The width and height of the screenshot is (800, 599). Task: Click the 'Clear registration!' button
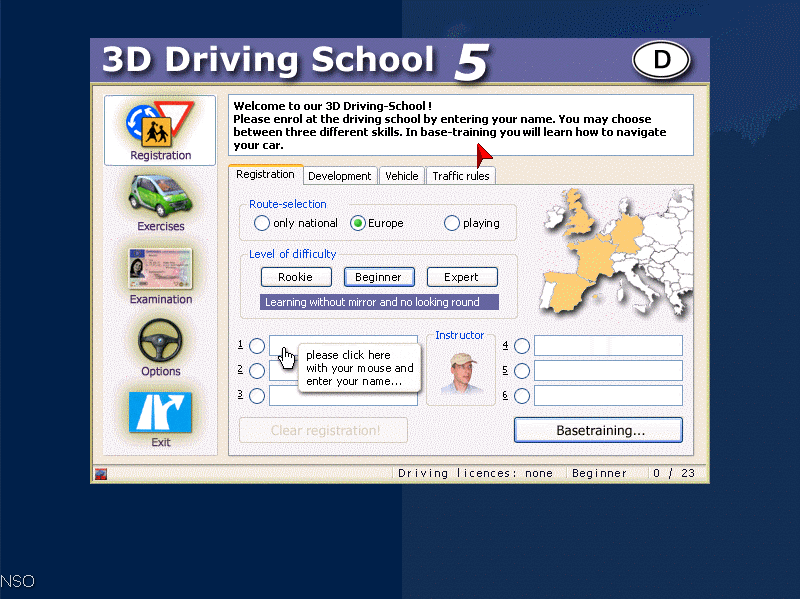(323, 430)
